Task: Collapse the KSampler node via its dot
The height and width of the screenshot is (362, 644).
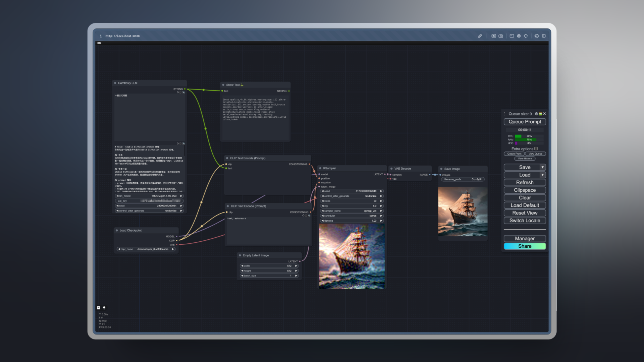Action: pyautogui.click(x=320, y=168)
